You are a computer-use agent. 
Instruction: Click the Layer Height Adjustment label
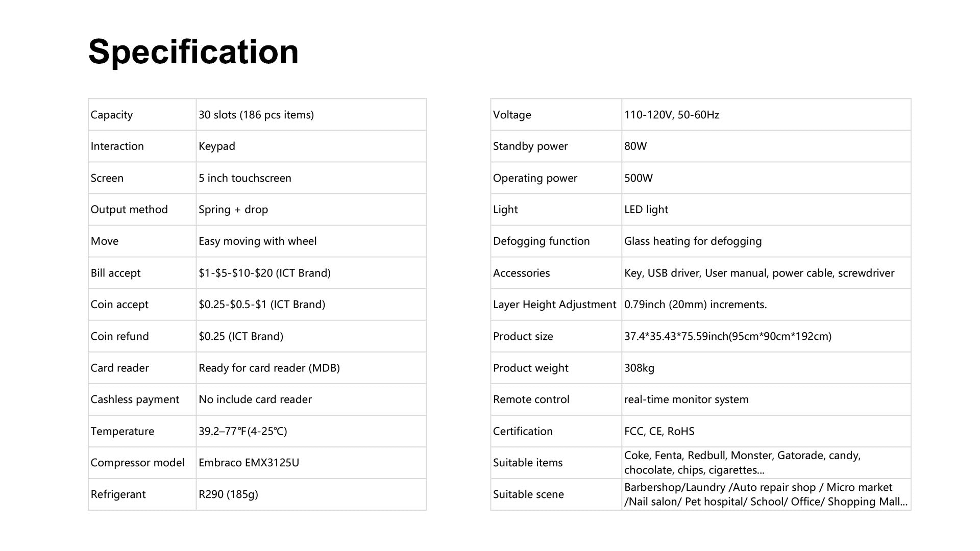click(x=554, y=305)
